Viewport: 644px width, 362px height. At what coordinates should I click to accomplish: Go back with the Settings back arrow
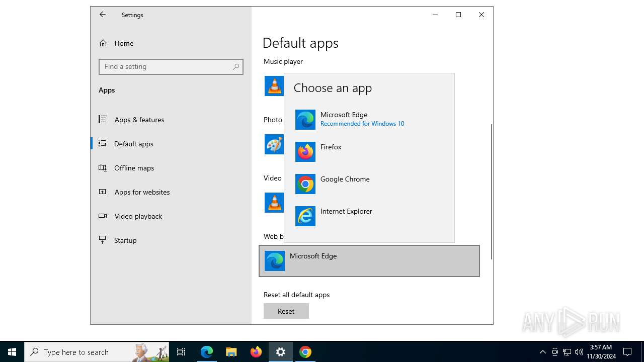click(x=103, y=15)
